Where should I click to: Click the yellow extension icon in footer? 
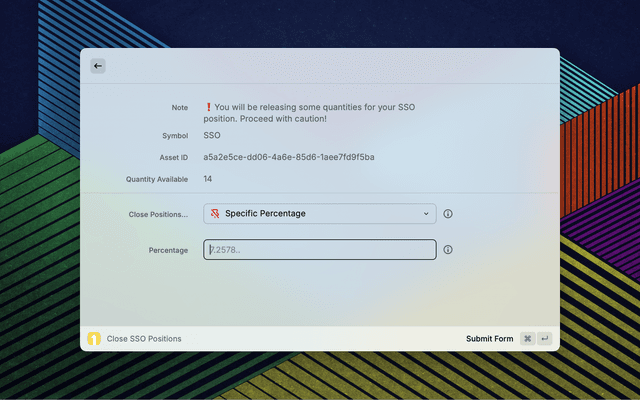94,339
